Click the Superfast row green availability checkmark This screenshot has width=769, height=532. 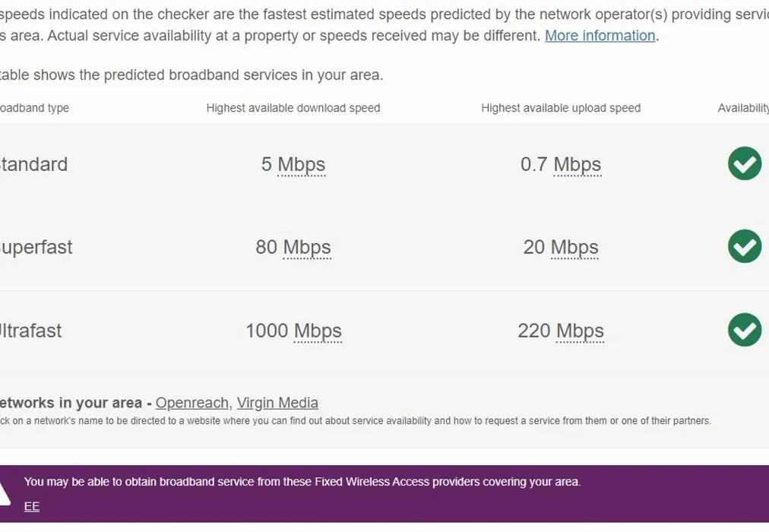pos(744,246)
